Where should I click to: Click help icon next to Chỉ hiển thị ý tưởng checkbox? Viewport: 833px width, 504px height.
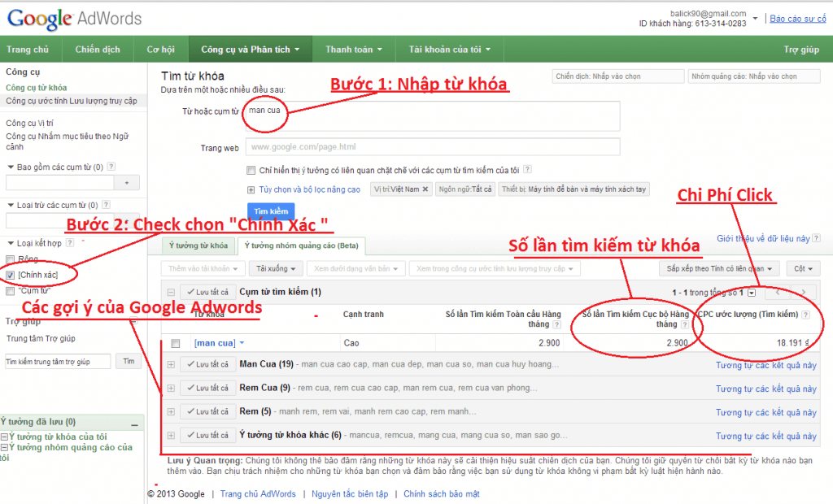(x=527, y=169)
